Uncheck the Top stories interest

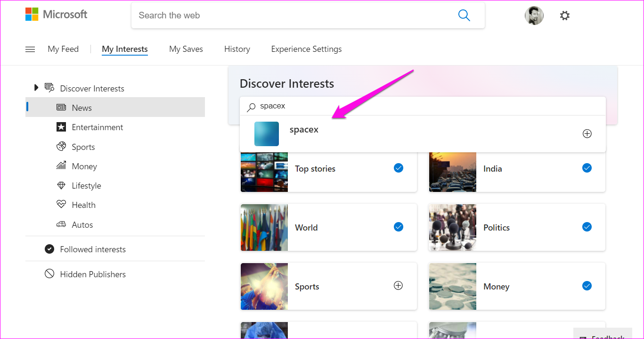pyautogui.click(x=398, y=168)
